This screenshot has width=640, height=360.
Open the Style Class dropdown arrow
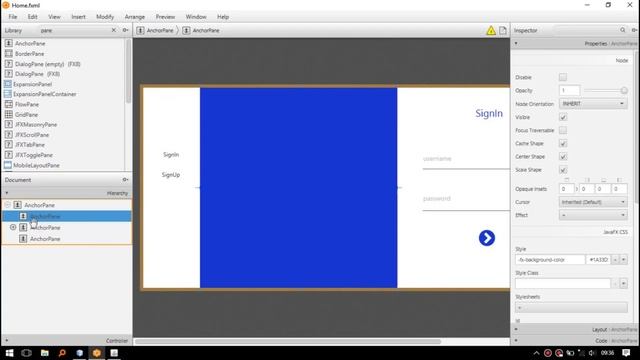pyautogui.click(x=624, y=283)
